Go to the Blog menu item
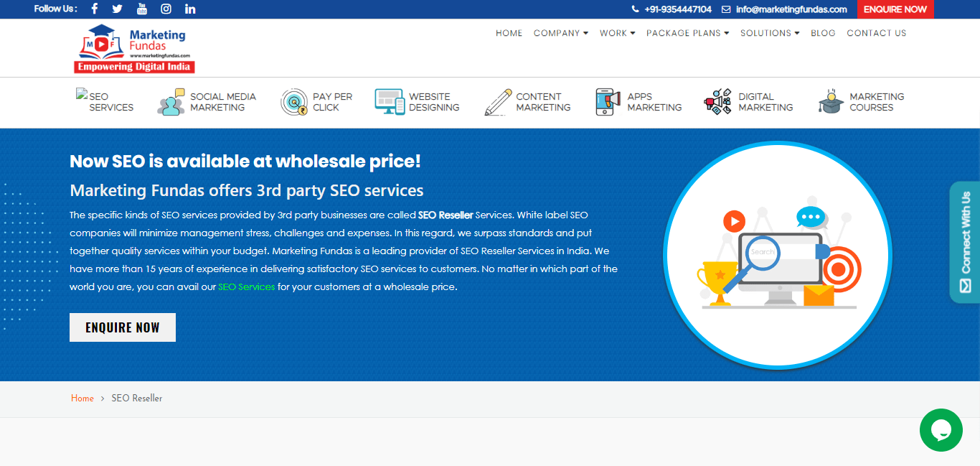 pyautogui.click(x=823, y=33)
